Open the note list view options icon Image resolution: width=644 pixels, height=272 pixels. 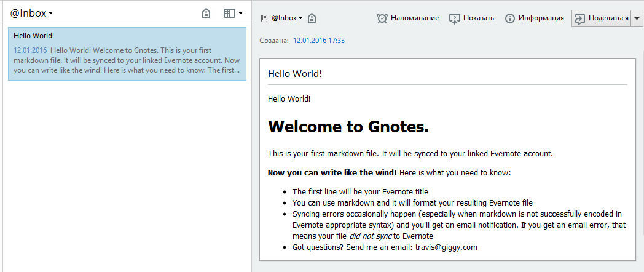233,13
